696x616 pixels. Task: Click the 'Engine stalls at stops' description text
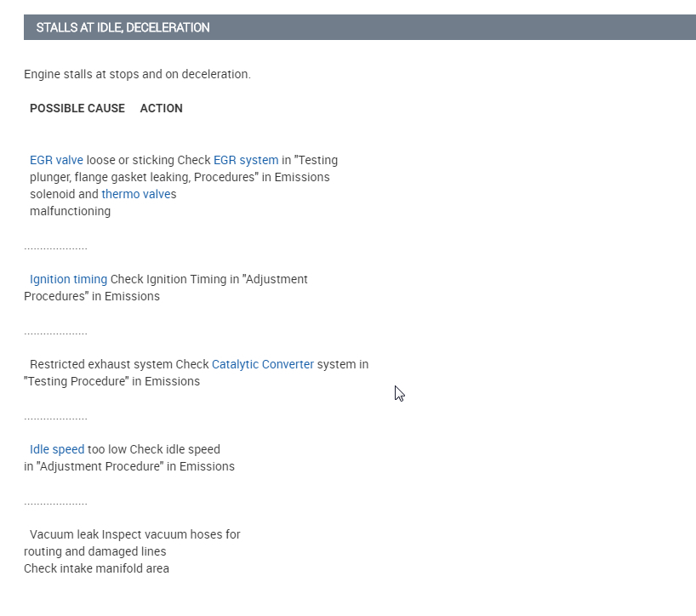click(x=137, y=74)
